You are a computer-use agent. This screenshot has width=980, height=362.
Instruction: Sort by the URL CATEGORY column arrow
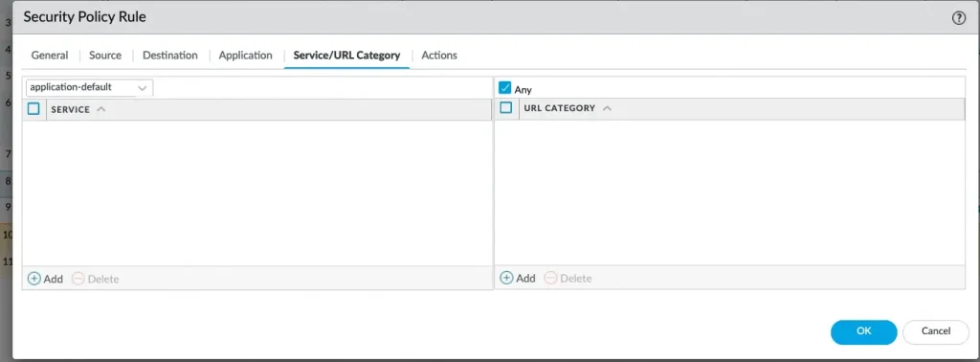(606, 108)
